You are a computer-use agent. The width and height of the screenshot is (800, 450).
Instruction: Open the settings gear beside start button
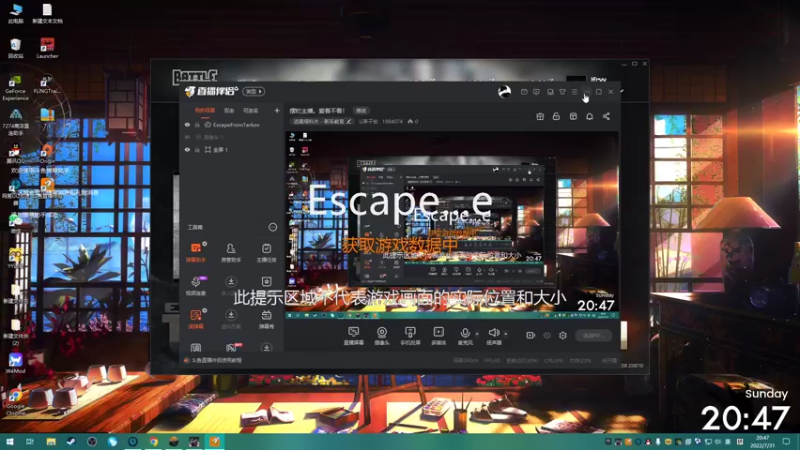click(x=563, y=335)
